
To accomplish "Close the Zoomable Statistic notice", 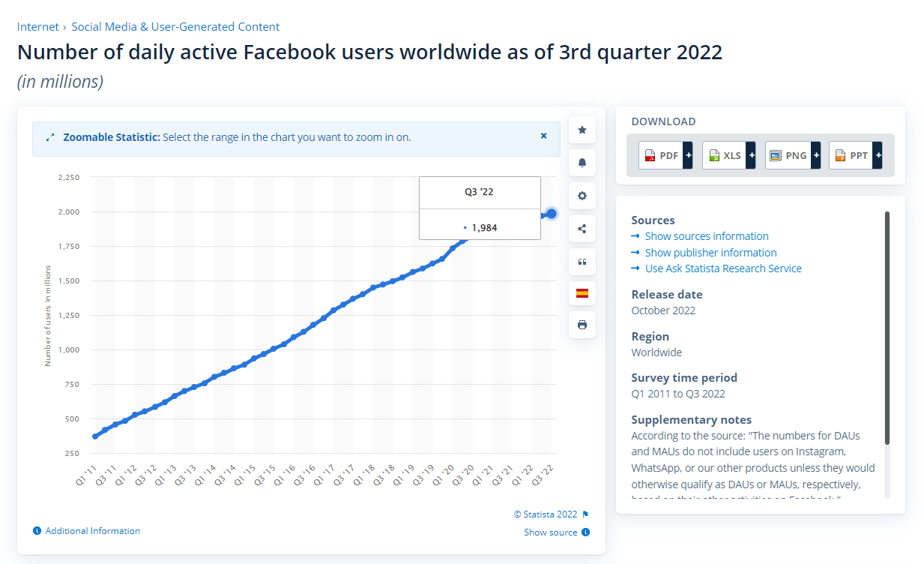I will click(x=544, y=136).
